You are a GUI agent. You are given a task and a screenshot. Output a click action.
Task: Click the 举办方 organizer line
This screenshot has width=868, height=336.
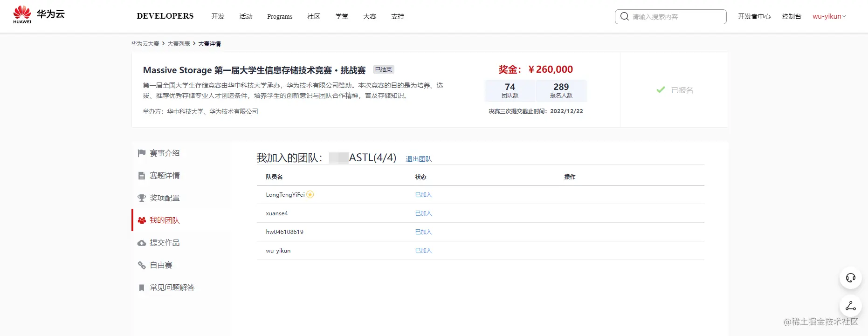click(x=200, y=111)
